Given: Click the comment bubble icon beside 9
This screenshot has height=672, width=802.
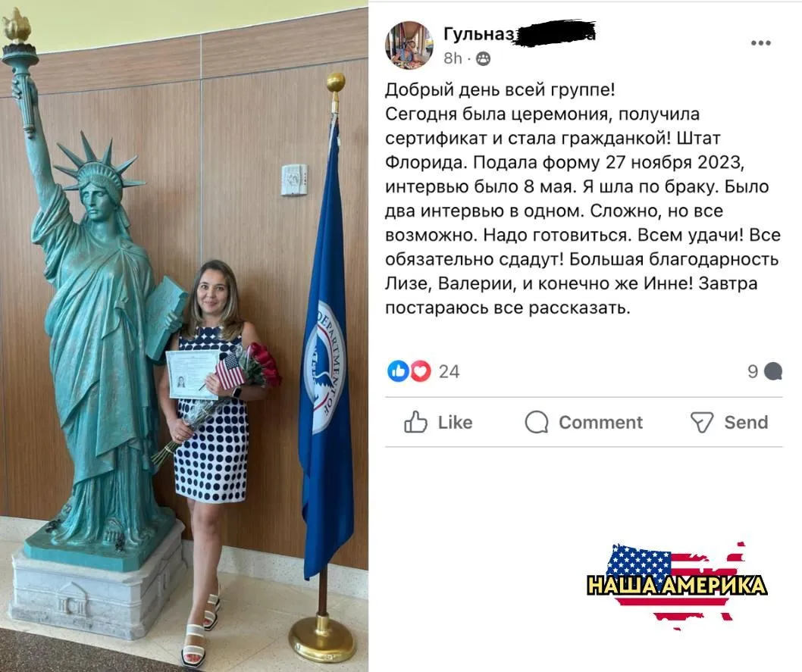Looking at the screenshot, I should (x=773, y=371).
